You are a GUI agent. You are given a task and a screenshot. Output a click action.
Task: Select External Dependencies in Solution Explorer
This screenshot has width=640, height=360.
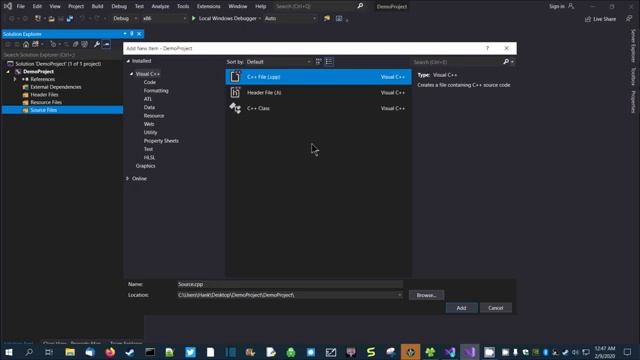(x=56, y=87)
